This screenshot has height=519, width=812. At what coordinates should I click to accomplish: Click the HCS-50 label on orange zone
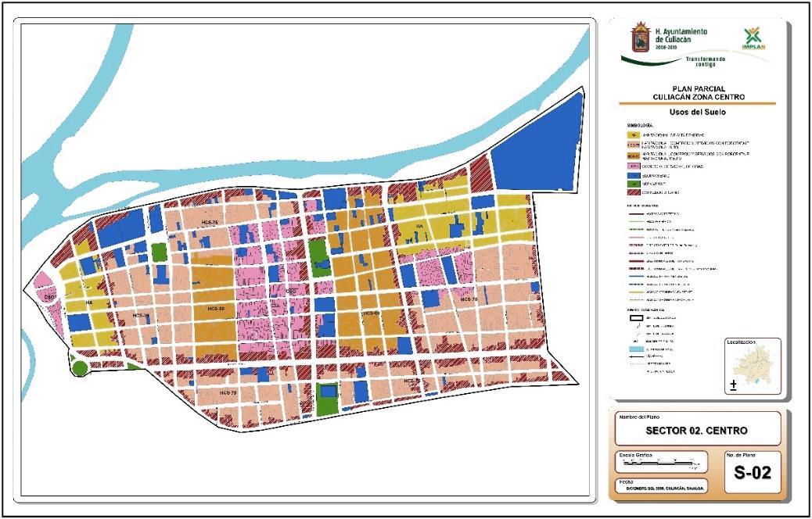click(215, 309)
